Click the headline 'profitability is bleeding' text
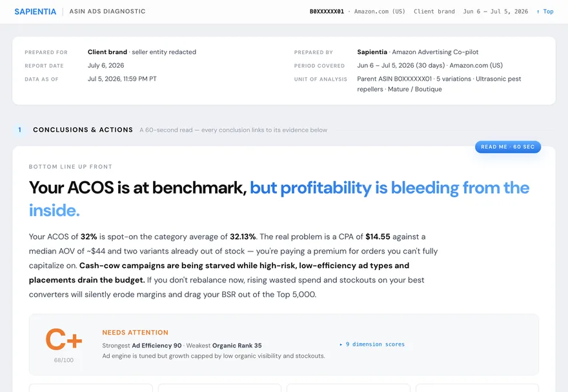568x392 pixels. [369, 188]
